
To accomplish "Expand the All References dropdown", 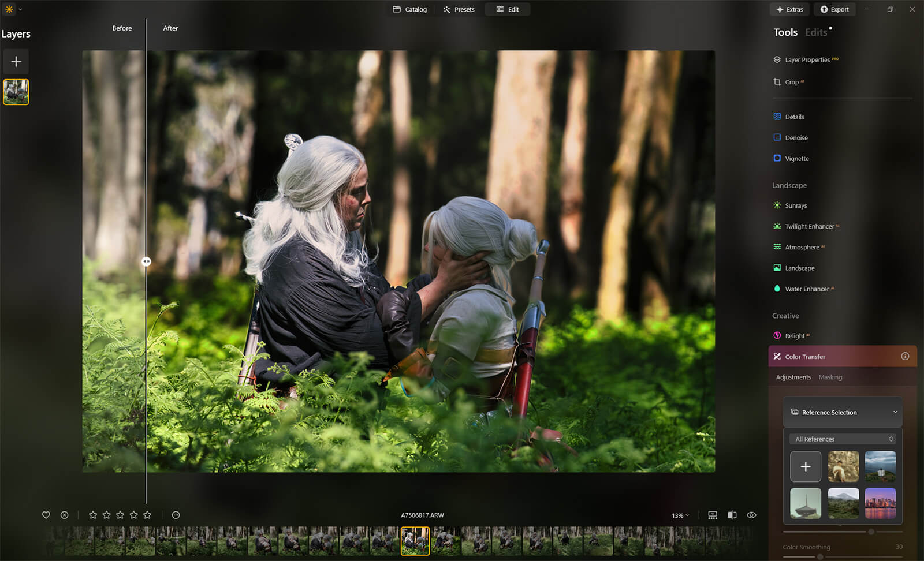I will pos(844,439).
